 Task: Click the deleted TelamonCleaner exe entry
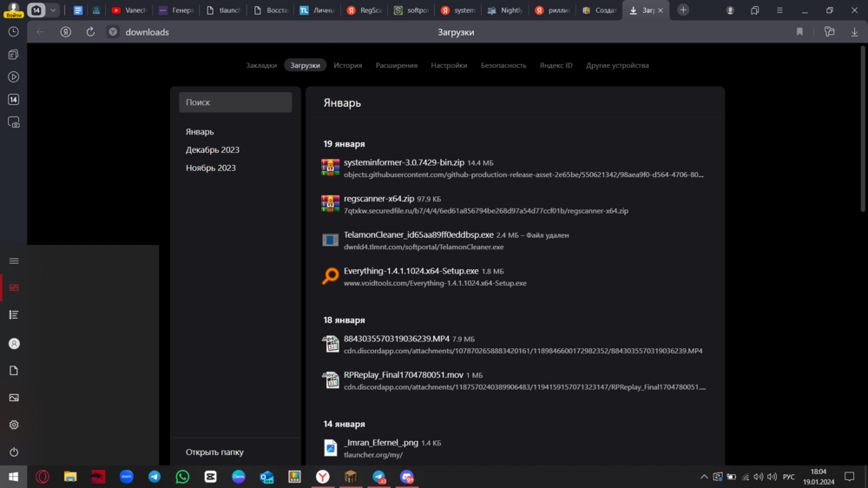pyautogui.click(x=418, y=234)
